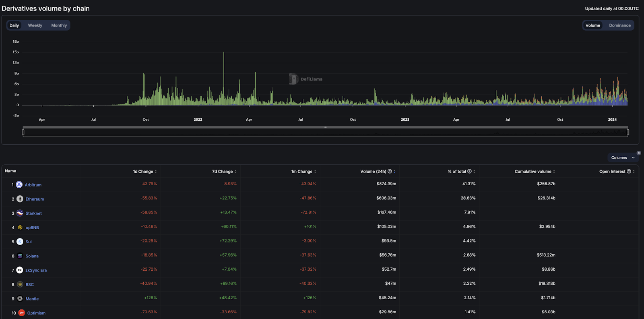Open the Mantle chain link
This screenshot has height=319, width=644.
click(32, 299)
